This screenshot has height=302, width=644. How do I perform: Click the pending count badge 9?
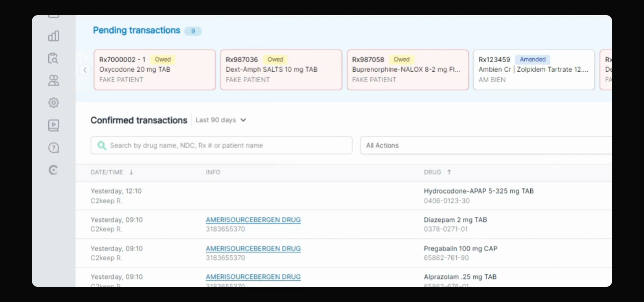coord(193,31)
